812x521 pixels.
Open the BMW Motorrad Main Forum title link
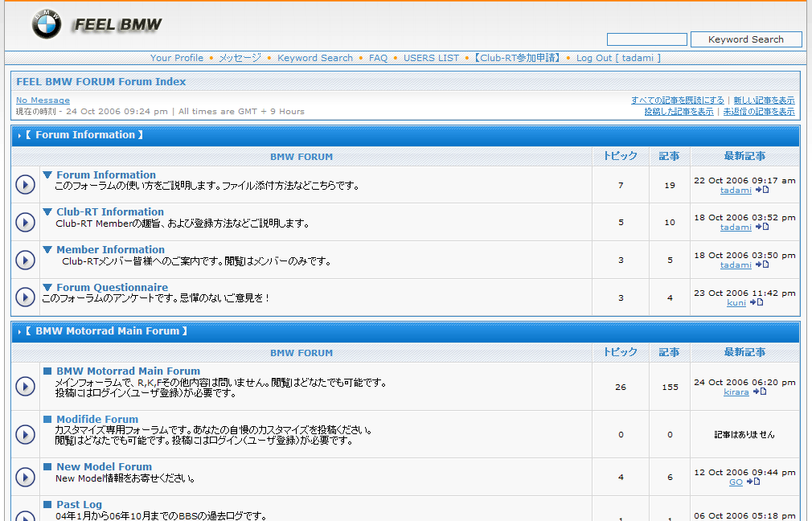pyautogui.click(x=129, y=371)
